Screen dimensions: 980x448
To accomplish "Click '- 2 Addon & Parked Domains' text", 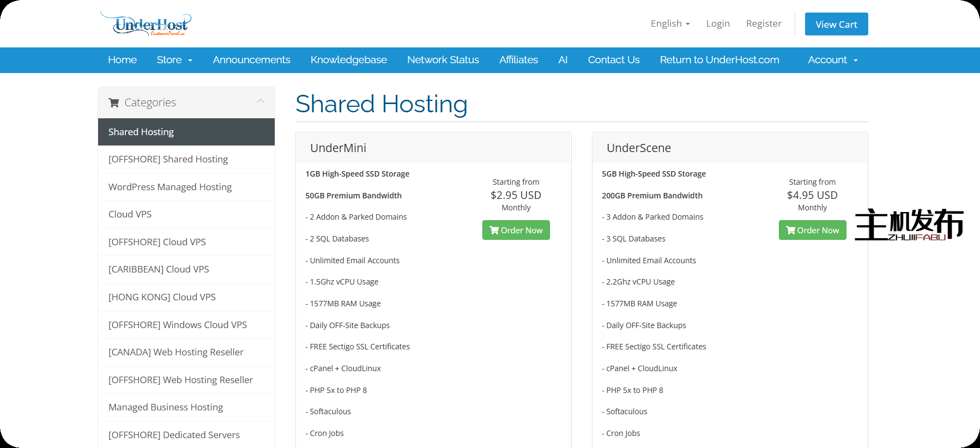I will pyautogui.click(x=356, y=217).
